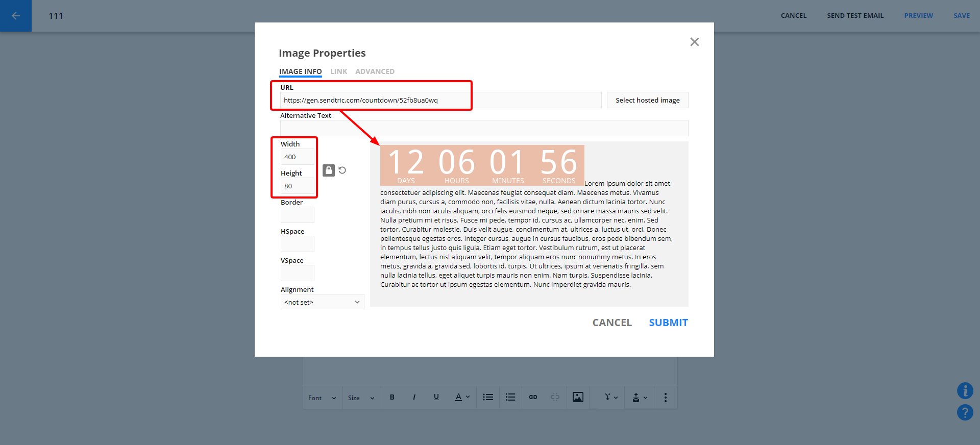Toggle underline formatting in editor toolbar

tap(436, 397)
